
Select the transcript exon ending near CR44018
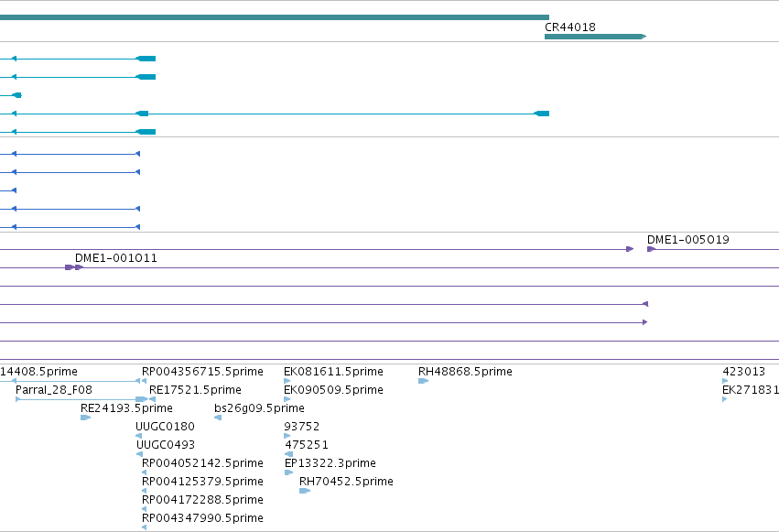pos(542,114)
